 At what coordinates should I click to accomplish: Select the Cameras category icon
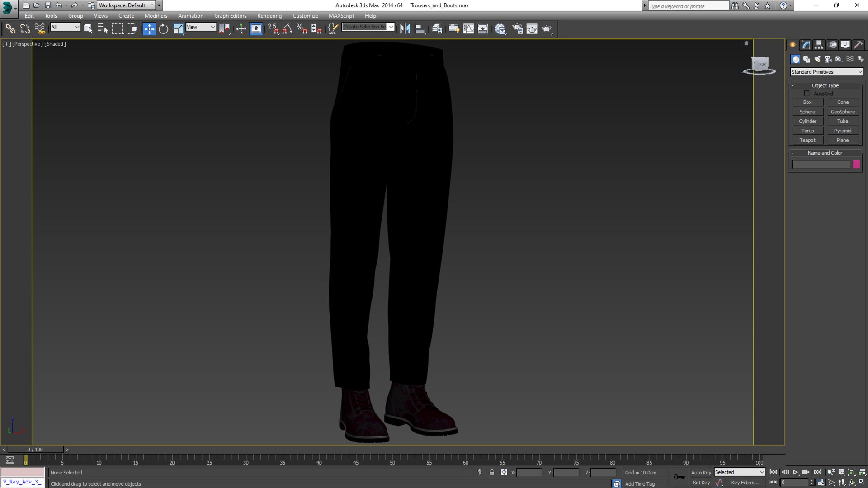pos(828,59)
